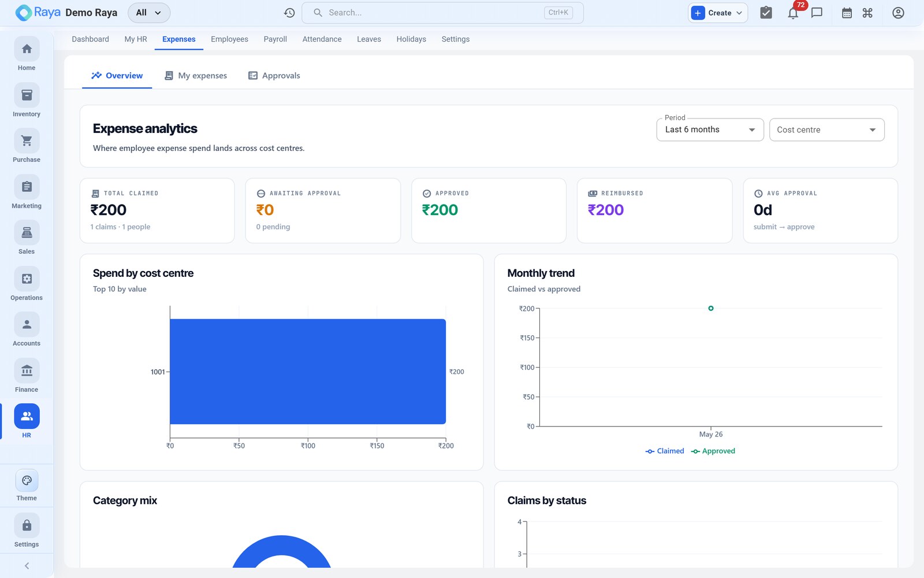Toggle the Claimed series in legend

tap(665, 451)
